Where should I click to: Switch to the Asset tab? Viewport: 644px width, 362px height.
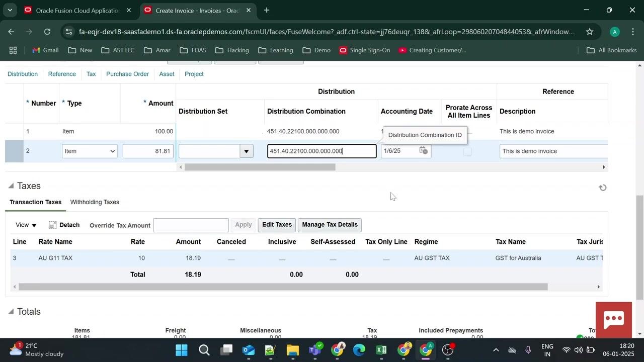(167, 74)
